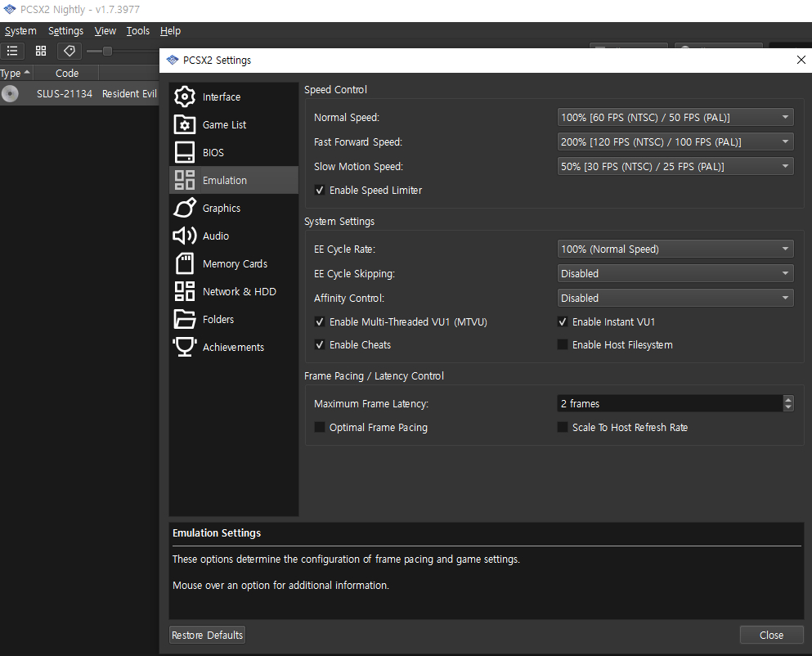Toggle Enable Multi-Threaded VU1 (MTVU)
This screenshot has width=812, height=656.
pos(320,321)
